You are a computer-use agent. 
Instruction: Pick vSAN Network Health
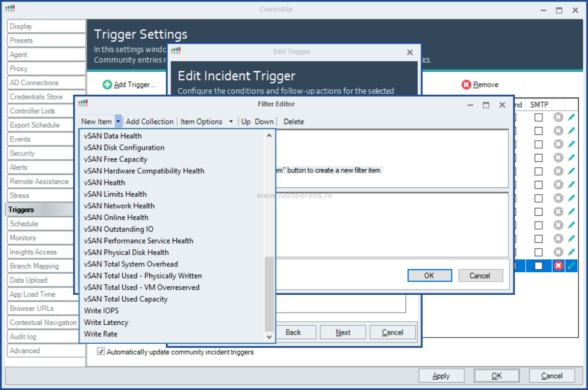[119, 206]
